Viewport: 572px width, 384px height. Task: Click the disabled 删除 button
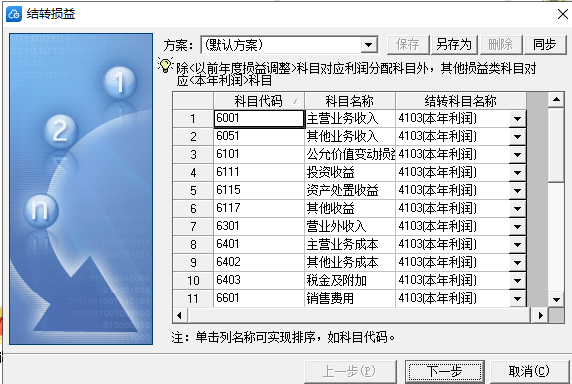pyautogui.click(x=501, y=45)
